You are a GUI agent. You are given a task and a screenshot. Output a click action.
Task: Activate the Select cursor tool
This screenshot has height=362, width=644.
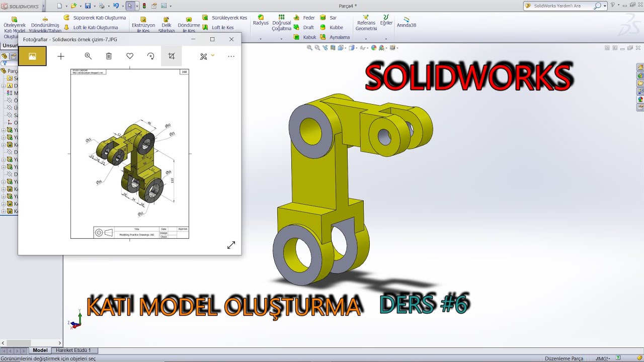(x=130, y=6)
